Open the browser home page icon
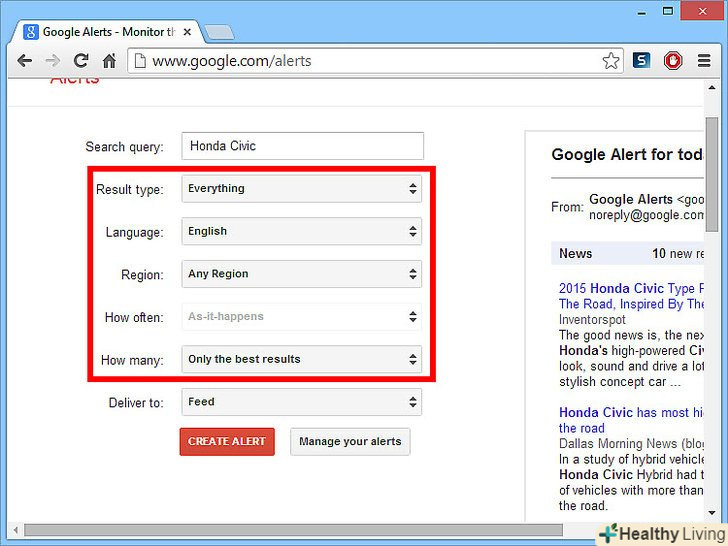 tap(109, 60)
